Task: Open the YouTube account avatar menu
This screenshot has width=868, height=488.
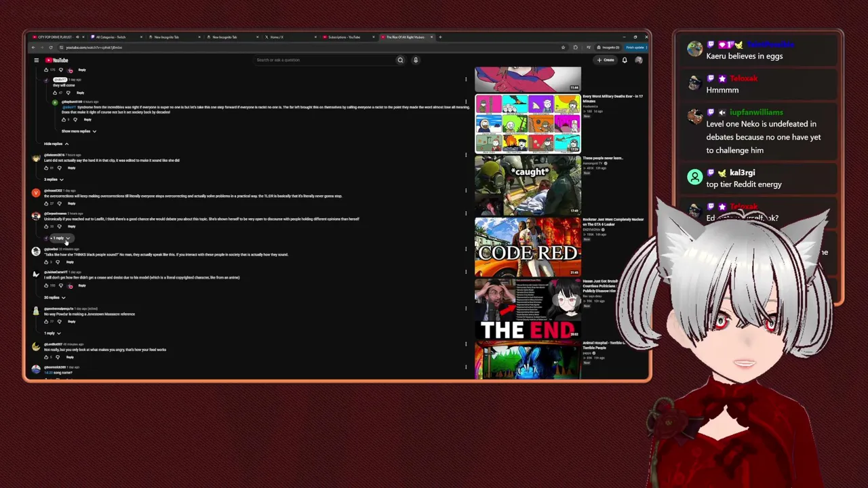Action: [638, 60]
